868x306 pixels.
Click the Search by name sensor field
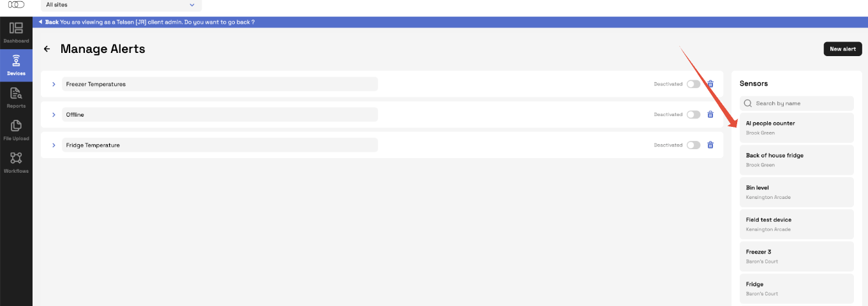point(797,103)
